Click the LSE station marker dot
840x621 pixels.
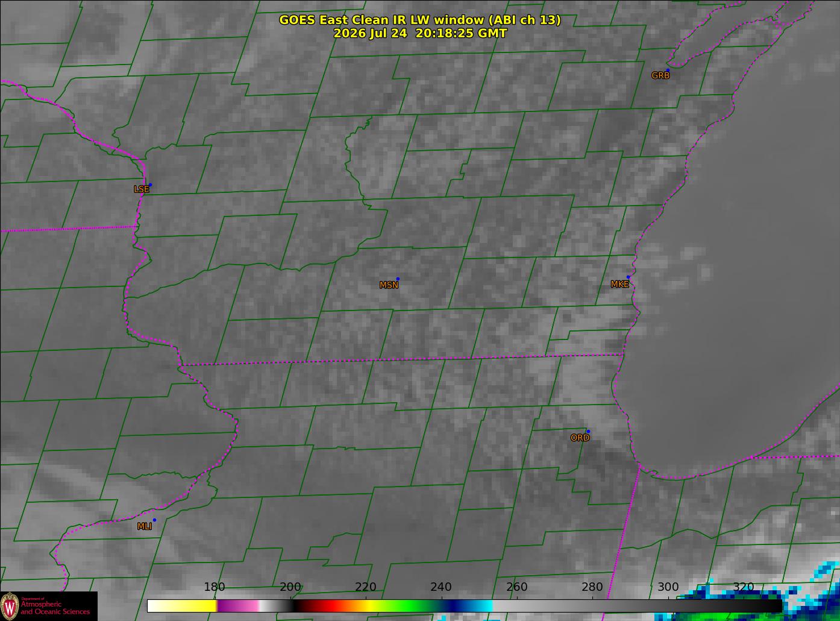pos(150,184)
